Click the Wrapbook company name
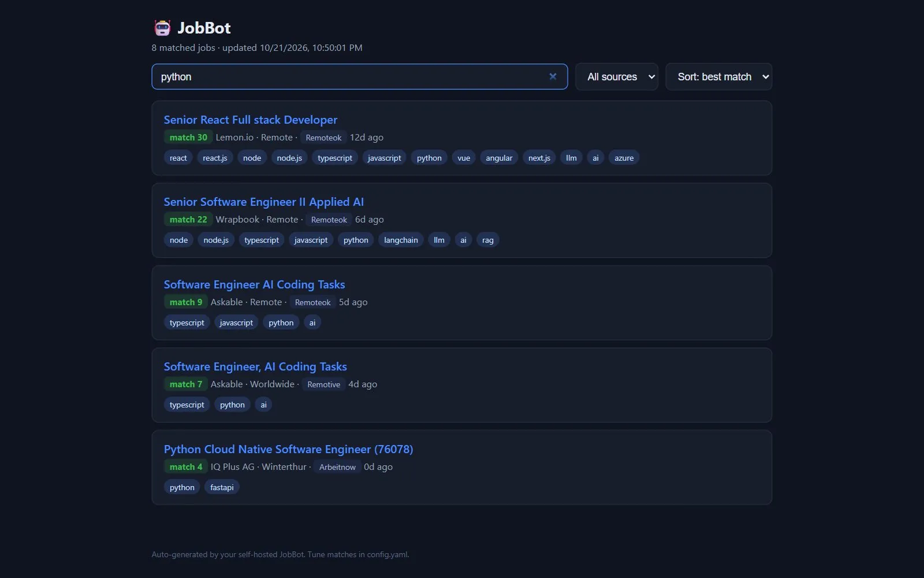 pos(237,220)
